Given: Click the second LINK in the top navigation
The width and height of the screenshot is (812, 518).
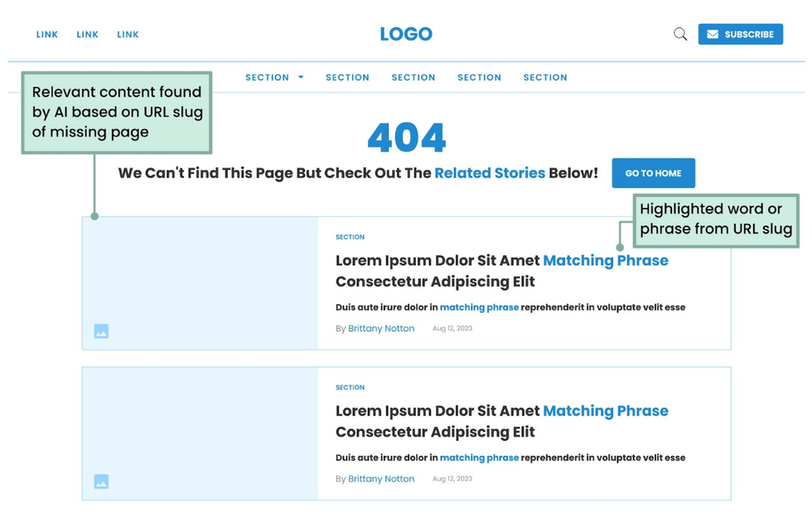Looking at the screenshot, I should pyautogui.click(x=87, y=34).
